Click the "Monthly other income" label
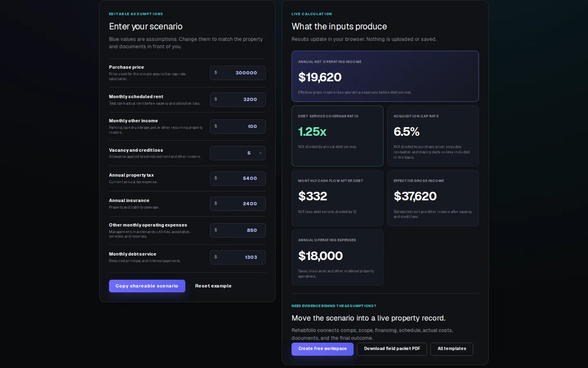The image size is (588, 368). point(134,121)
